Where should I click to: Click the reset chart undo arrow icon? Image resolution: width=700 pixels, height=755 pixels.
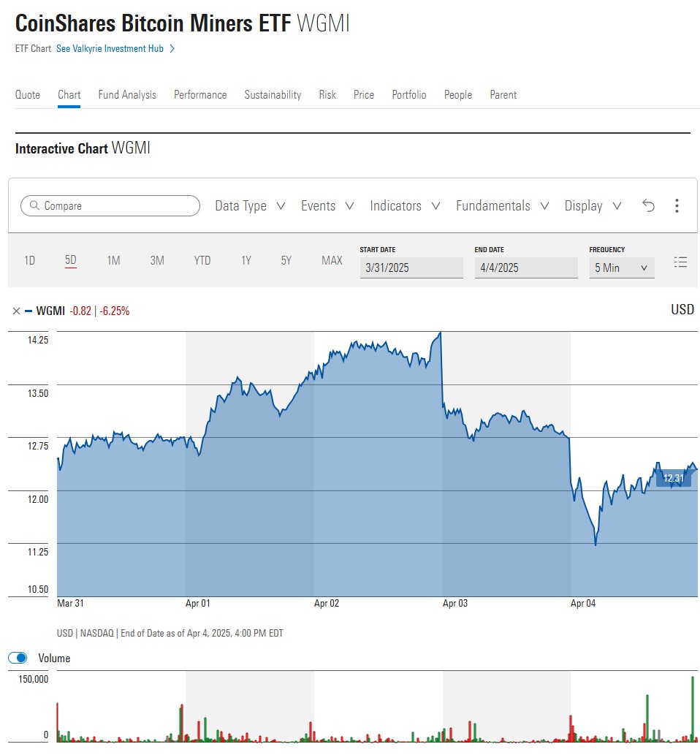tap(648, 206)
